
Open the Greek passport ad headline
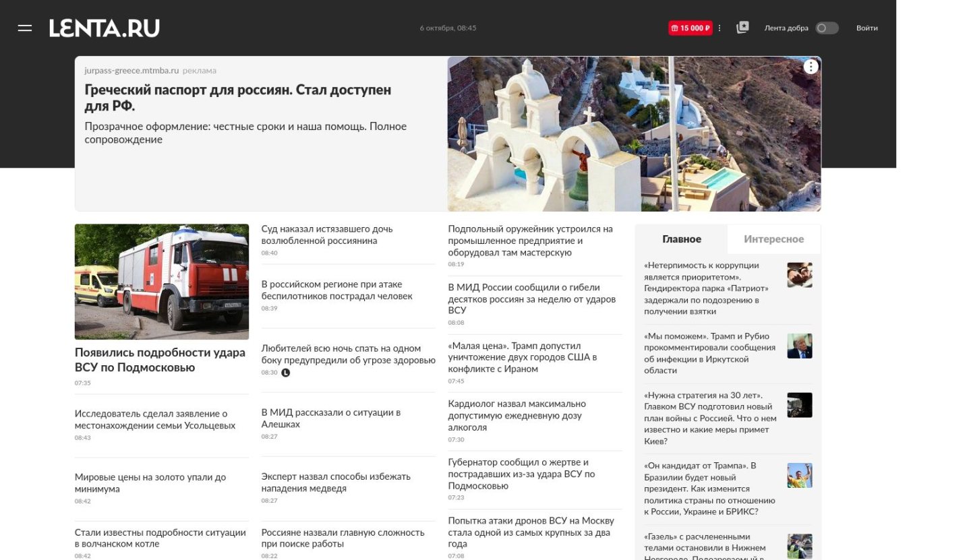coord(238,98)
